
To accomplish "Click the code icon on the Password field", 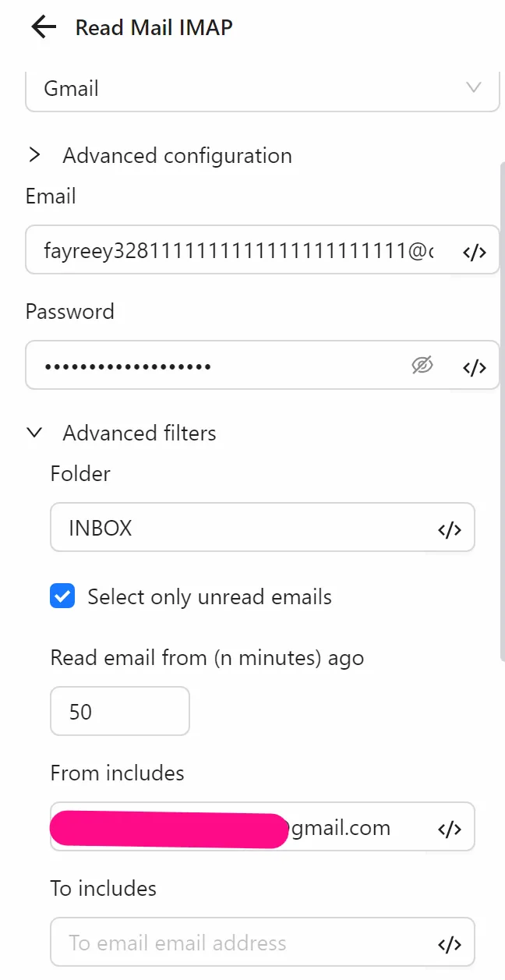I will point(474,366).
